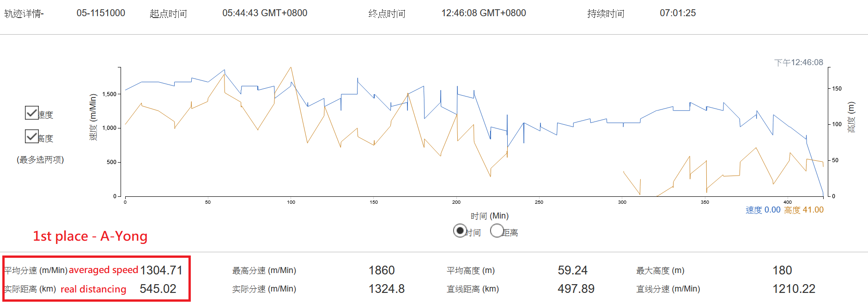Uncheck the 速度 speed checkbox
868x304 pixels.
click(31, 113)
